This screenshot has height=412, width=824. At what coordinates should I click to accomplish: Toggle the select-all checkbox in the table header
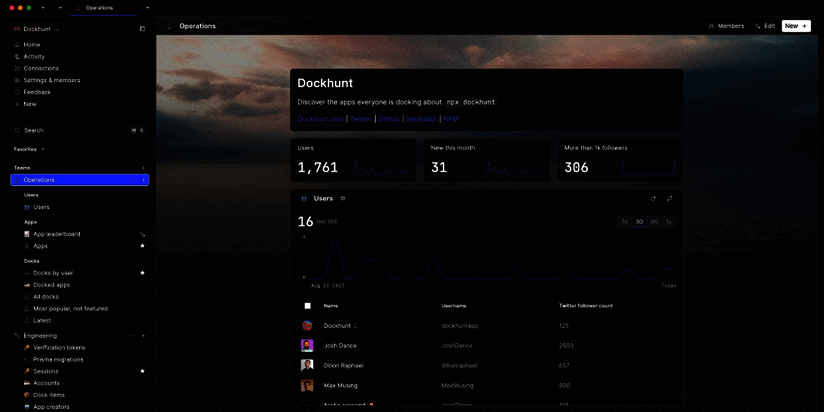[x=307, y=306]
